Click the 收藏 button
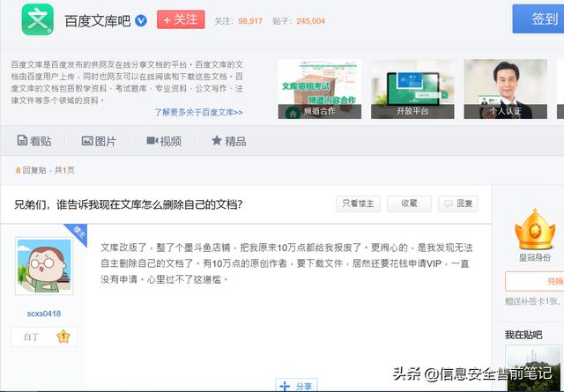 [x=409, y=203]
